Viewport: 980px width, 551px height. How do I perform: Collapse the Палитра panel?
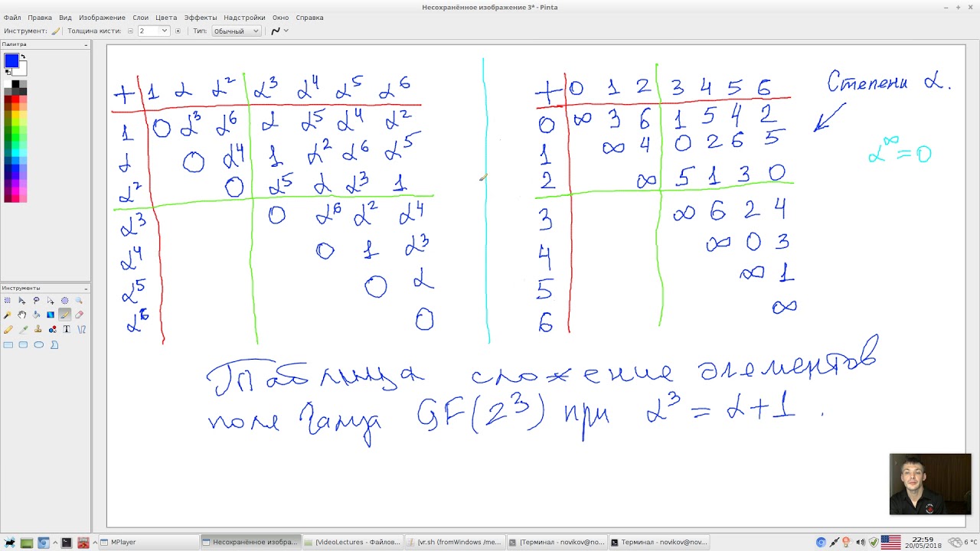tap(86, 45)
